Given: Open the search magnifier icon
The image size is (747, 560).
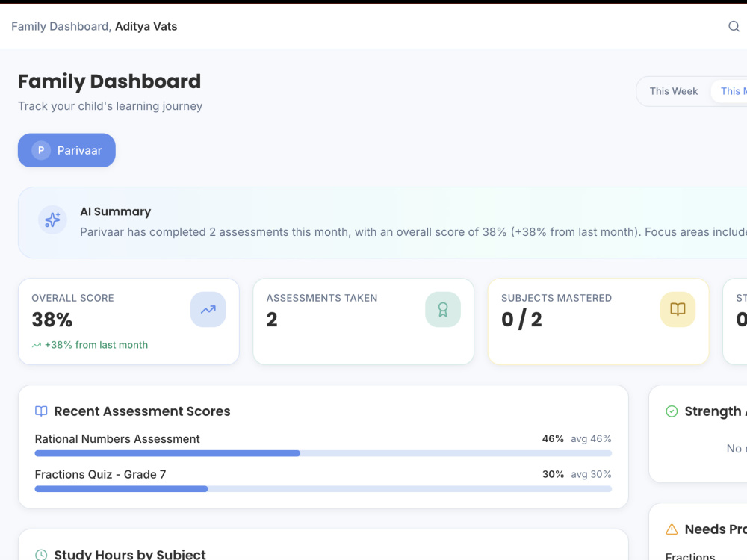Looking at the screenshot, I should tap(734, 26).
